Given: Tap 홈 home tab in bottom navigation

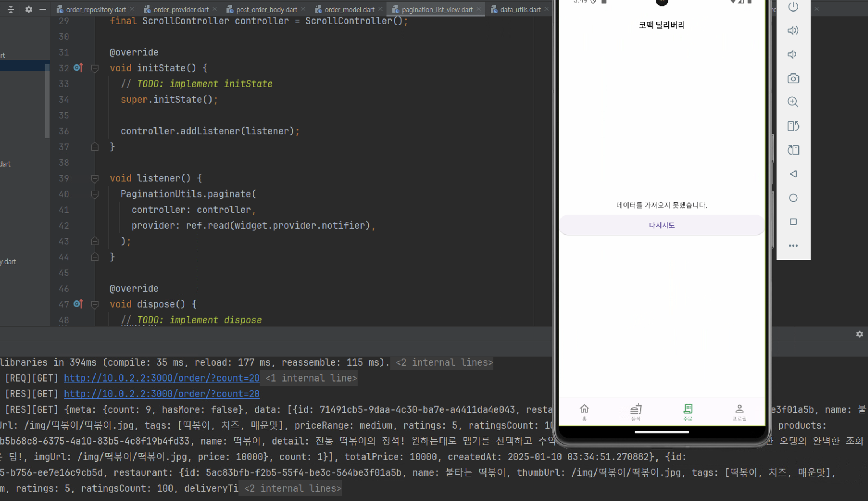Looking at the screenshot, I should point(584,412).
